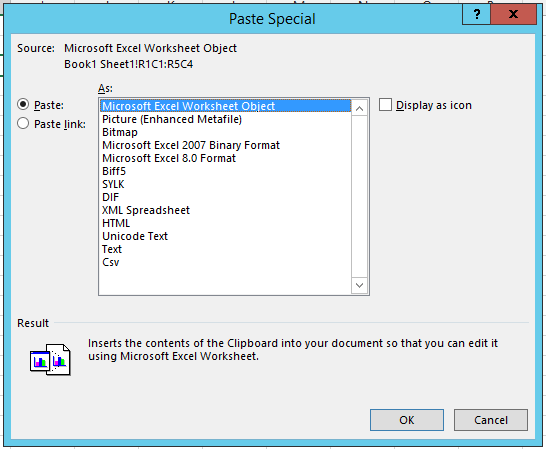The width and height of the screenshot is (546, 449).
Task: Choose Microsoft Excel 8.0 Format entry
Action: [x=169, y=158]
